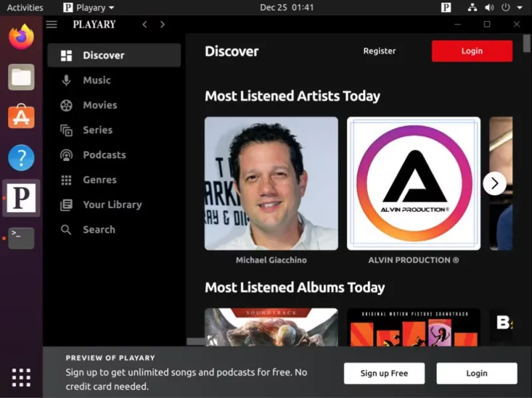Click the red Login button
The height and width of the screenshot is (398, 532).
click(x=472, y=51)
